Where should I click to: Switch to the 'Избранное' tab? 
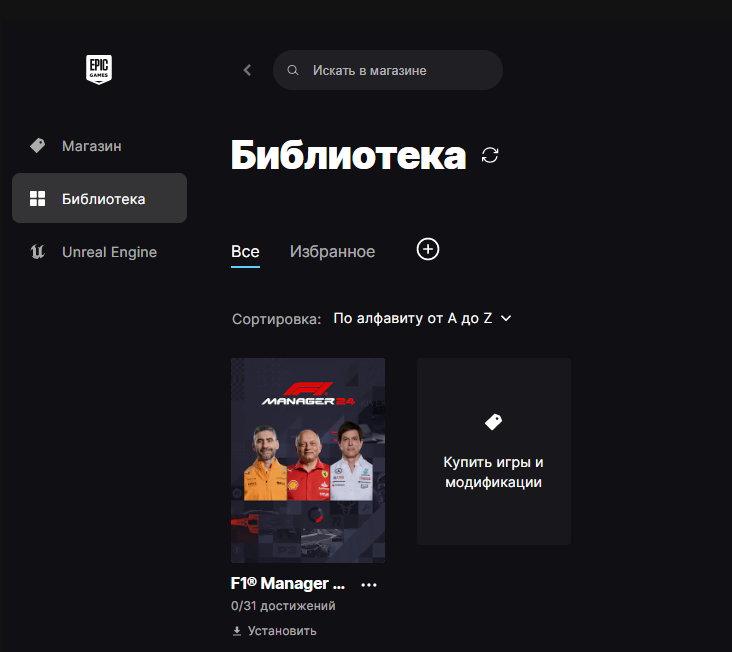click(x=332, y=252)
